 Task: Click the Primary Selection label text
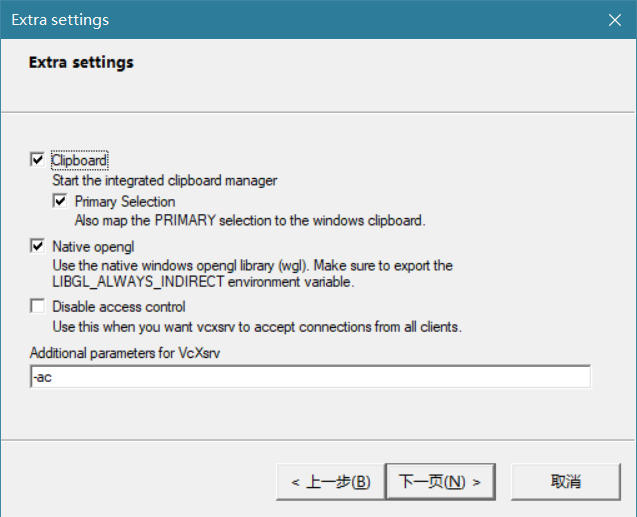125,201
